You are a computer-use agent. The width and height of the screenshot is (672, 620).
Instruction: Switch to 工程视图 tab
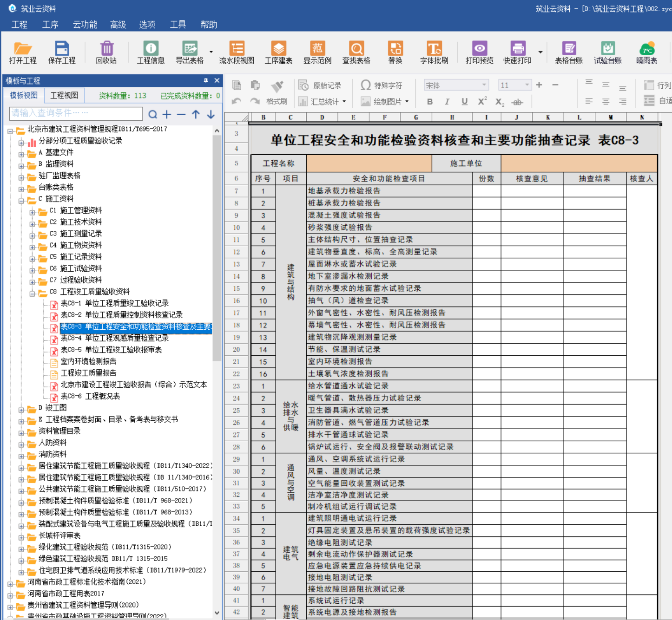click(x=64, y=95)
